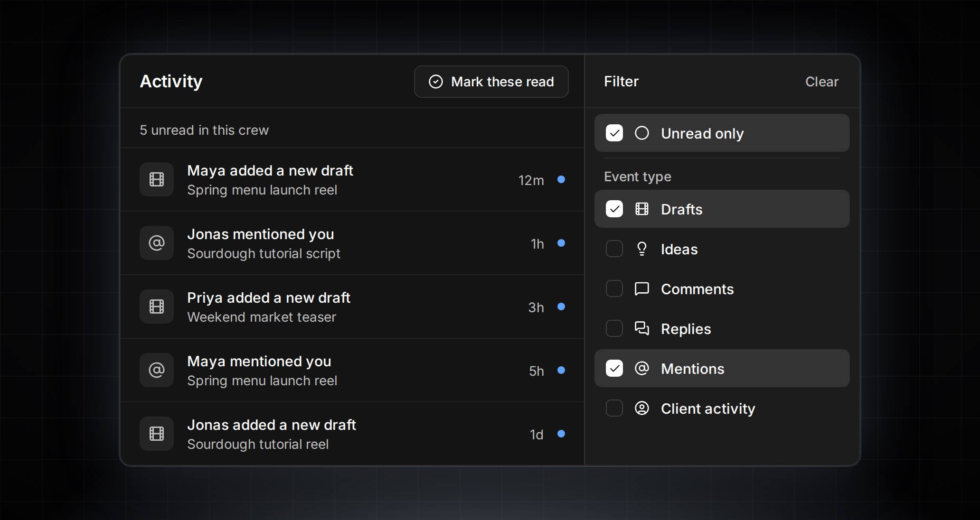Click the film strip icon next to Drafts filter
Image resolution: width=980 pixels, height=520 pixels.
pyautogui.click(x=642, y=209)
